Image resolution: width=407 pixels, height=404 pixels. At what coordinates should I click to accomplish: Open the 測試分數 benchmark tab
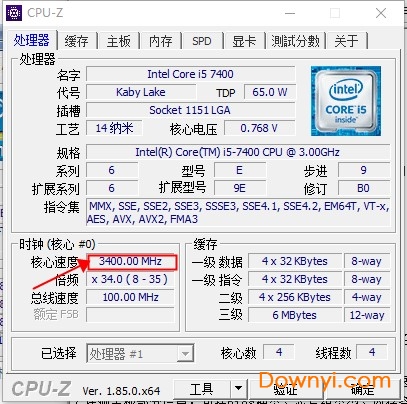click(295, 41)
